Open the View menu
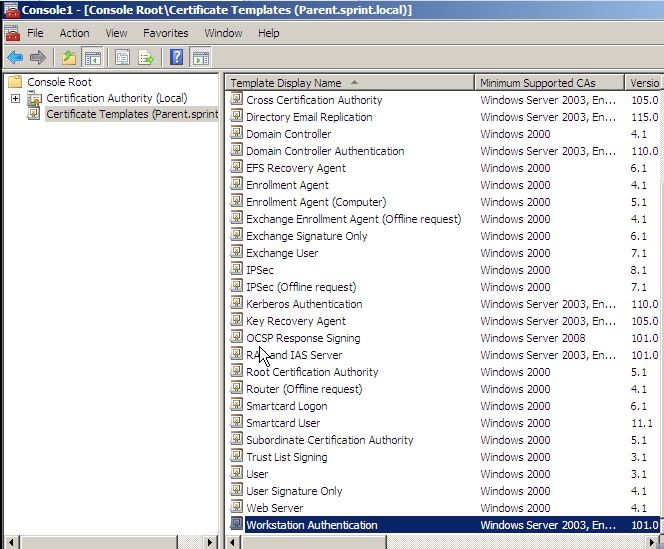Screen dimensions: 664x549 (116, 33)
